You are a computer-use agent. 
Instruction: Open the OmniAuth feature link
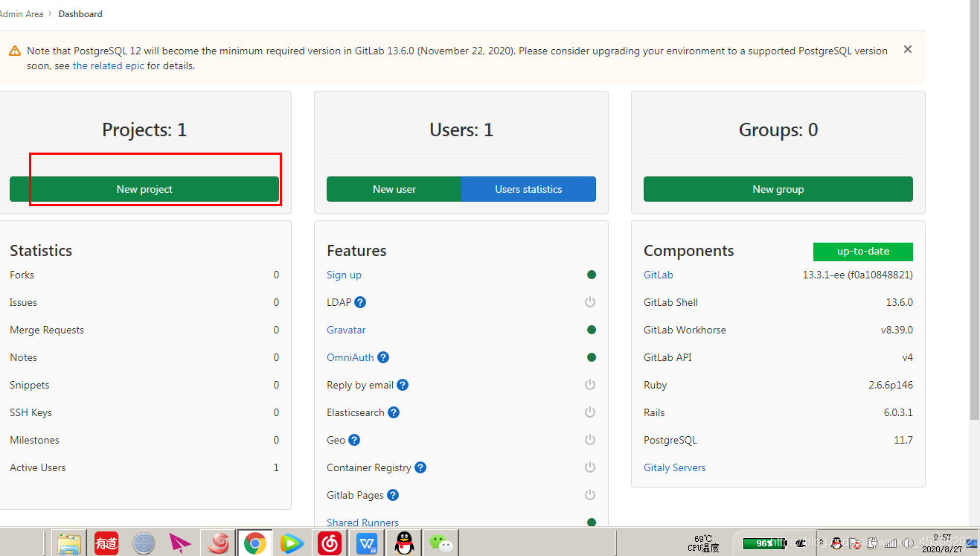pos(350,357)
